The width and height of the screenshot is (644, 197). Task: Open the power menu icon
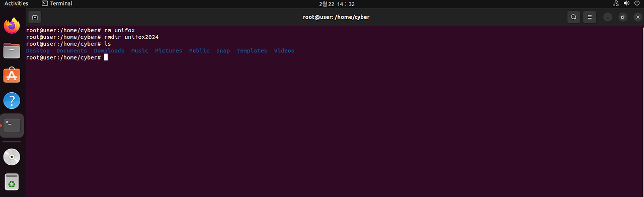click(x=636, y=4)
